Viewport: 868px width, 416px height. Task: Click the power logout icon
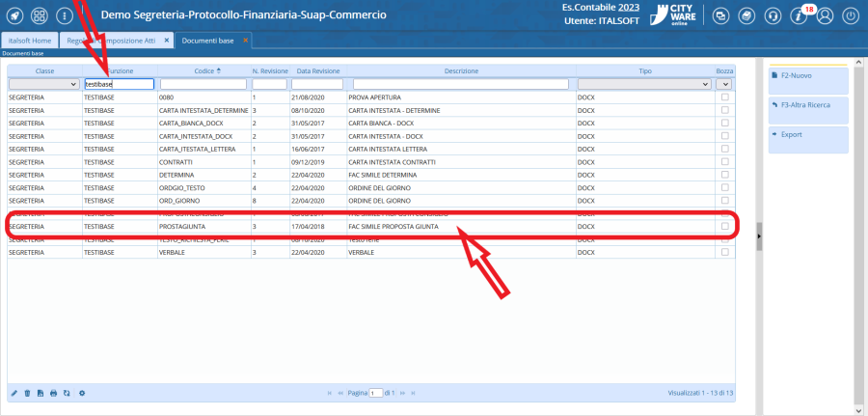pos(851,16)
